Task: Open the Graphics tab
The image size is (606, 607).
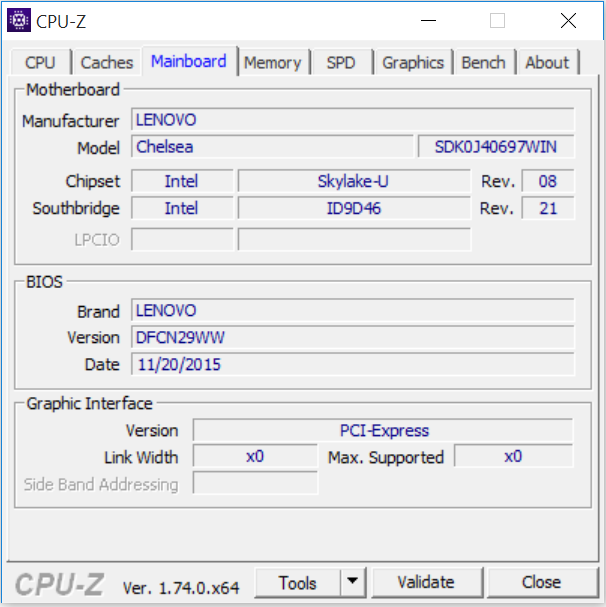Action: pos(413,62)
